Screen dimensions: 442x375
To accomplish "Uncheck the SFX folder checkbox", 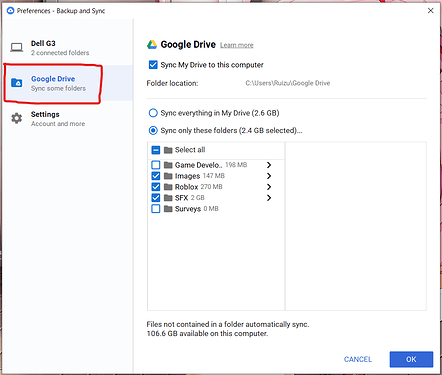I will 156,198.
